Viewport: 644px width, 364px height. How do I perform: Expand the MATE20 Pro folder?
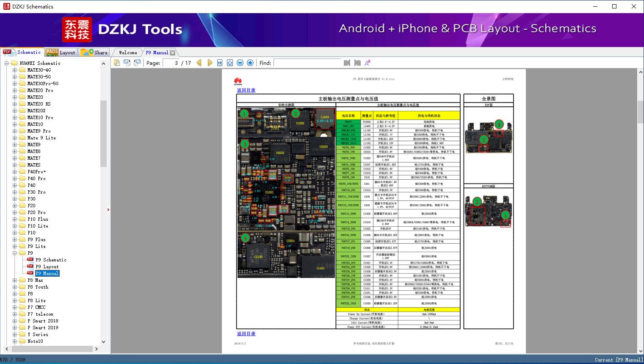15,90
